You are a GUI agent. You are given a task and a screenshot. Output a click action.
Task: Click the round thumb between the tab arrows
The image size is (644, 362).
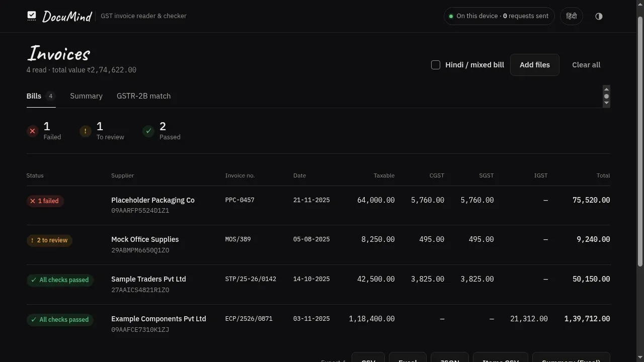606,96
